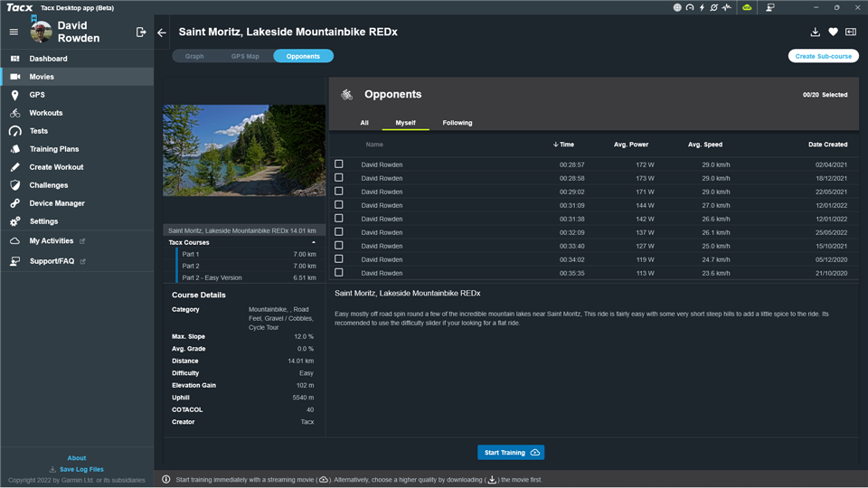
Task: Select opponent ride with time 00:34:02
Action: [x=339, y=259]
